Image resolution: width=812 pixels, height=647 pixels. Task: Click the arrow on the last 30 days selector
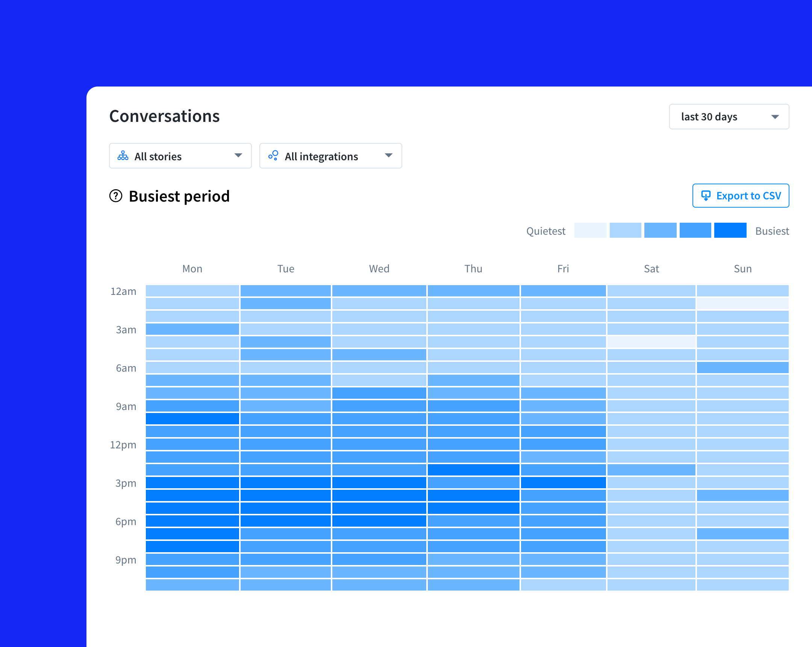(x=775, y=117)
